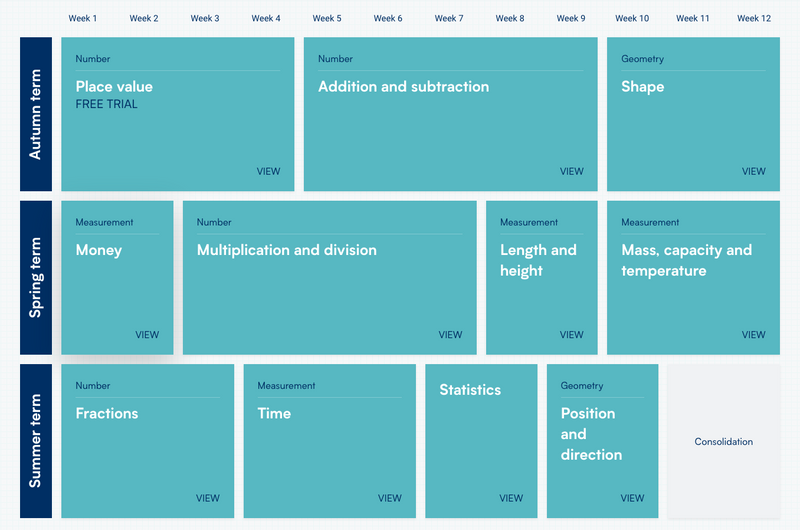Click VIEW on Length and height card
Screen dimensions: 800x530
pos(571,335)
